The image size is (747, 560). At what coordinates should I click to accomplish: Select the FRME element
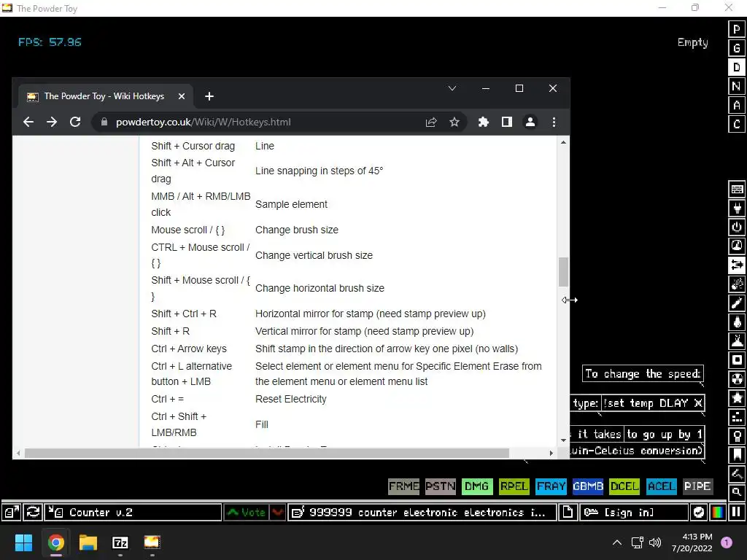pyautogui.click(x=403, y=486)
